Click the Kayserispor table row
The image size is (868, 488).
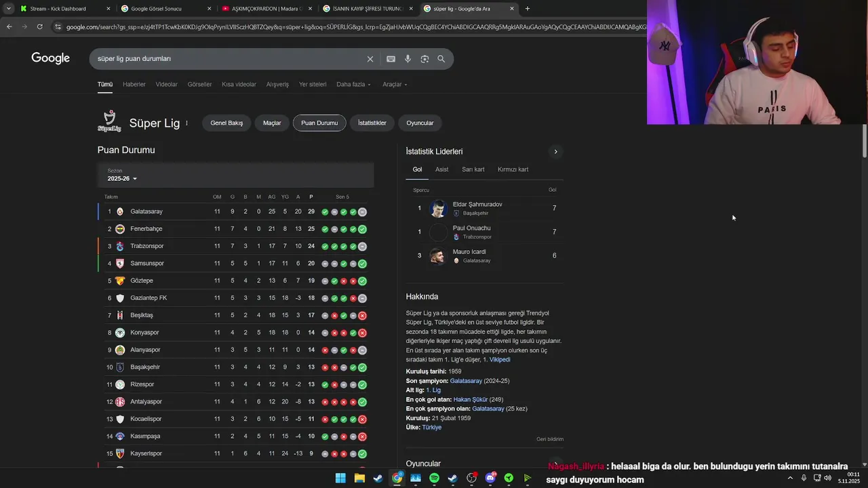[x=235, y=453]
